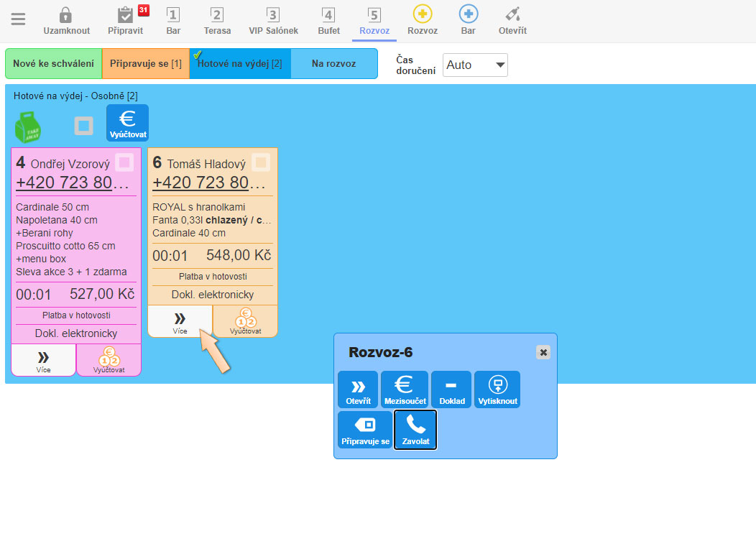
Task: Click the Mezisoučet euro button
Action: point(404,389)
